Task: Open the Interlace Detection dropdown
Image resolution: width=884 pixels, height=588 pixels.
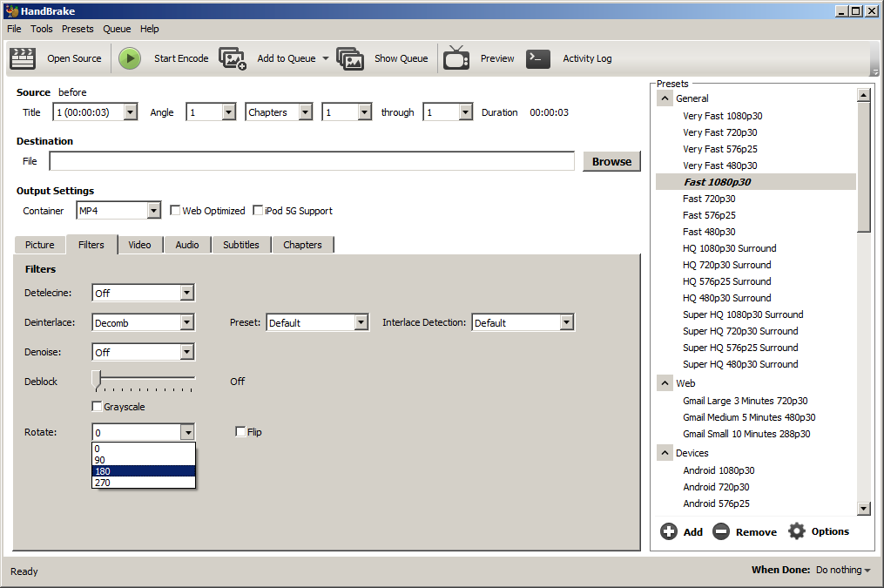Action: 567,322
